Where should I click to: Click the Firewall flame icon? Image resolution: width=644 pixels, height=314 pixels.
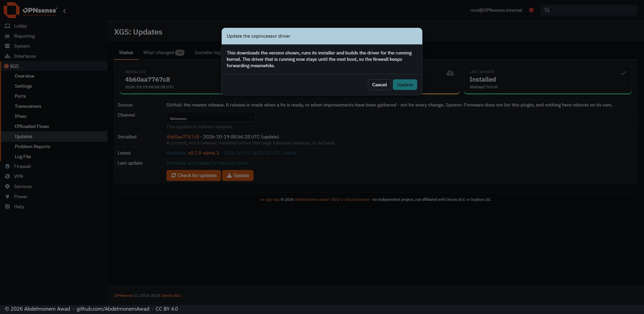pos(7,166)
